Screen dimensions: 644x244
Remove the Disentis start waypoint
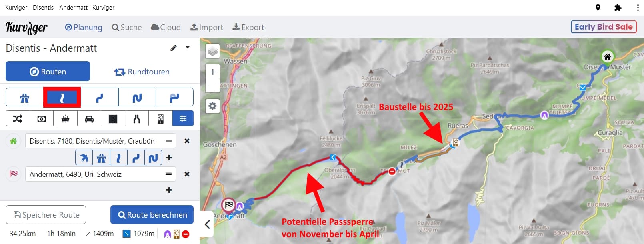[187, 141]
